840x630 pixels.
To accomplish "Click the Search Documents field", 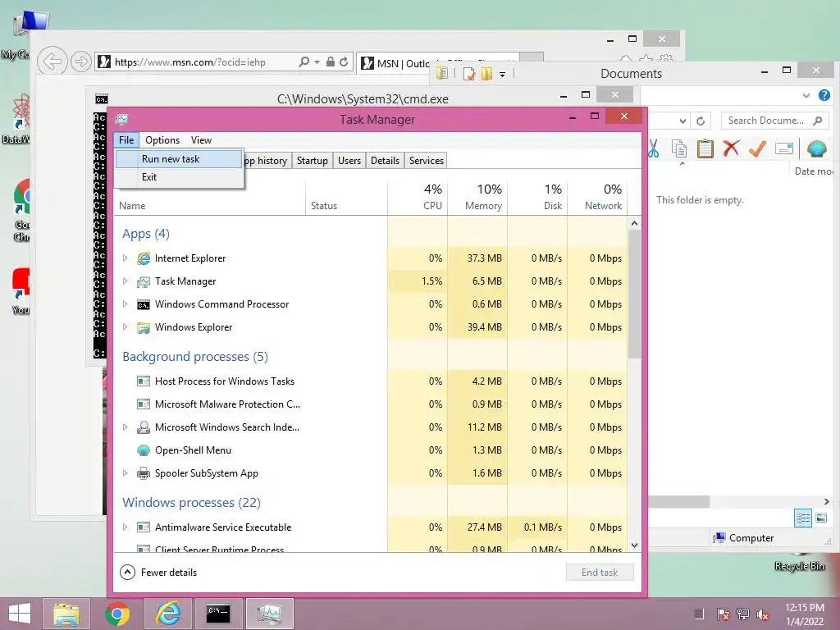I will (774, 121).
